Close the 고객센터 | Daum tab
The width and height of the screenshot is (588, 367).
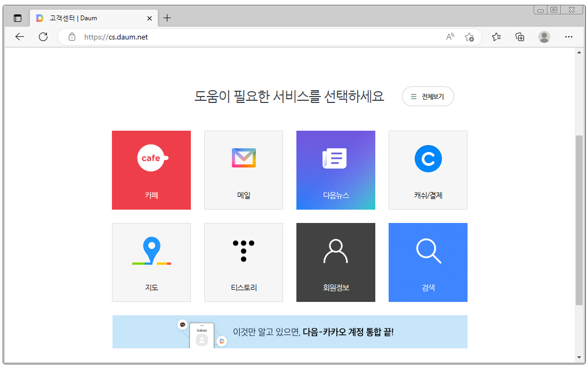[x=149, y=18]
